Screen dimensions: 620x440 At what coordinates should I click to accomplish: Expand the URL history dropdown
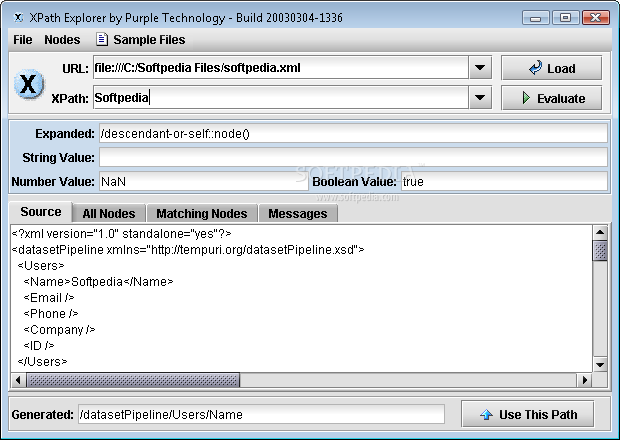(480, 68)
